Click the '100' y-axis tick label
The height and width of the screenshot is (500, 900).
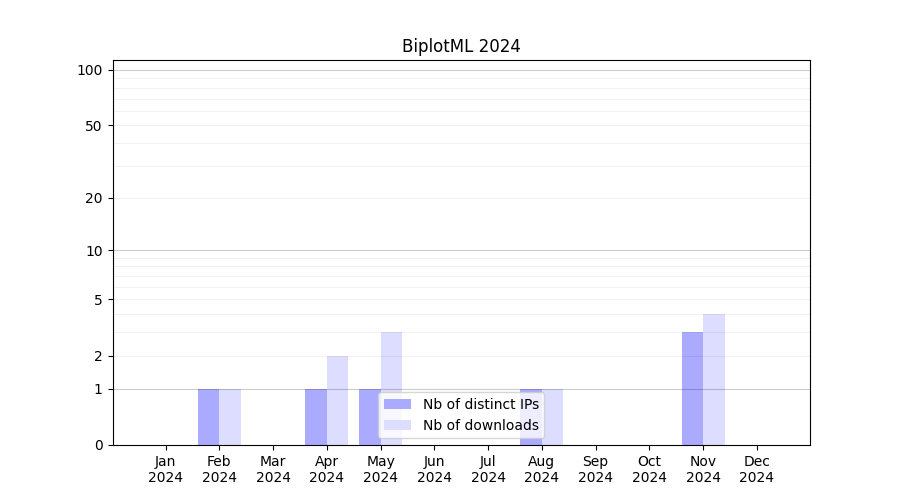coord(90,70)
